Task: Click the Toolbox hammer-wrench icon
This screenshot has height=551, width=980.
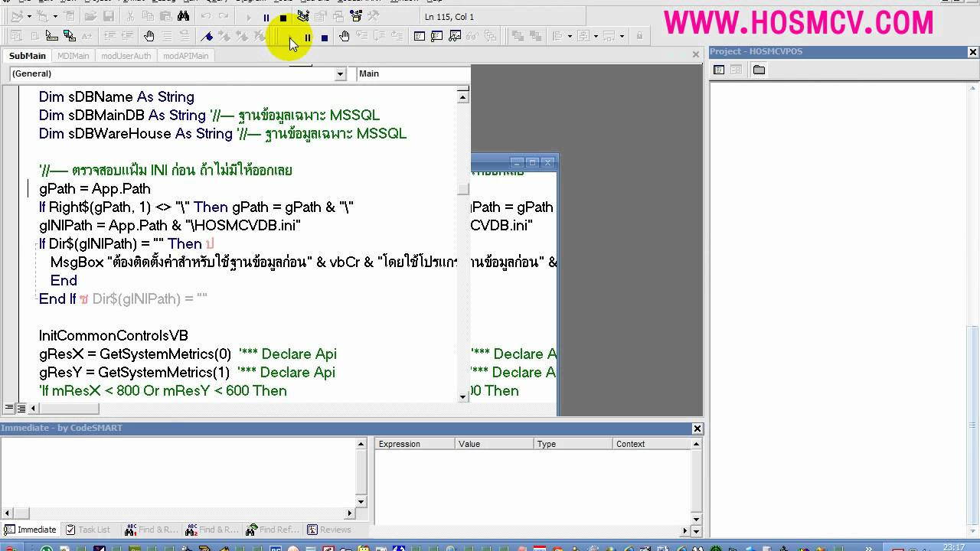Action: pyautogui.click(x=373, y=16)
